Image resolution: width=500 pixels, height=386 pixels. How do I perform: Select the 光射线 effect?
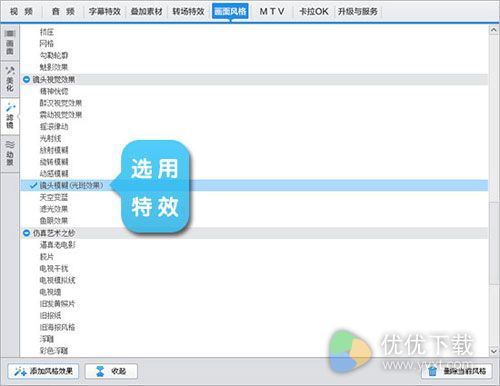(x=50, y=138)
